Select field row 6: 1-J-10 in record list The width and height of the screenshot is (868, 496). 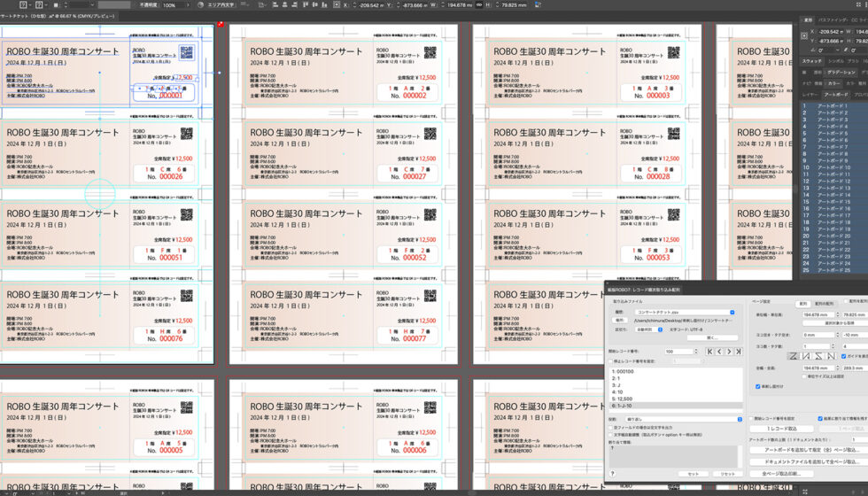pyautogui.click(x=676, y=406)
